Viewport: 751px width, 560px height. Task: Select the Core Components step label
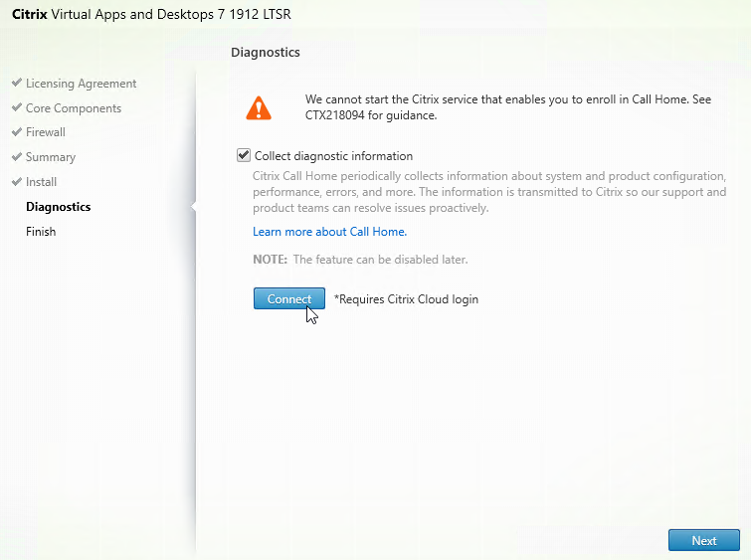click(74, 108)
